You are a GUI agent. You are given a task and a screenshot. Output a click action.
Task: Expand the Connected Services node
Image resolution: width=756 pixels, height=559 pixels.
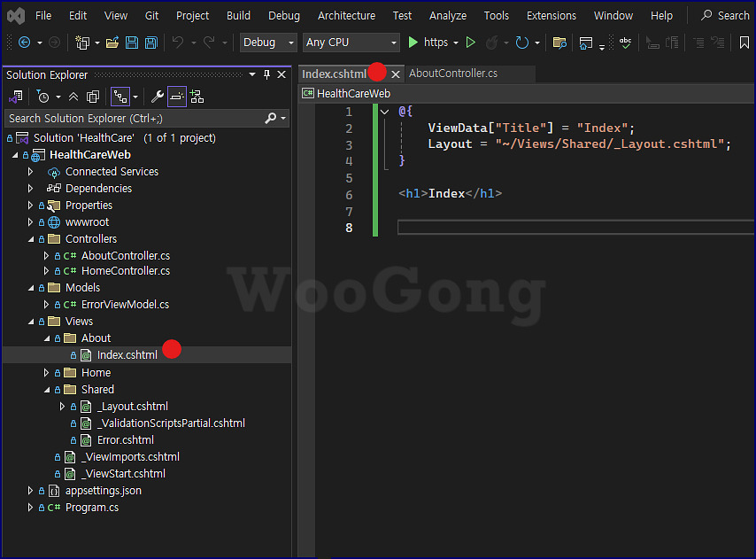(x=30, y=172)
